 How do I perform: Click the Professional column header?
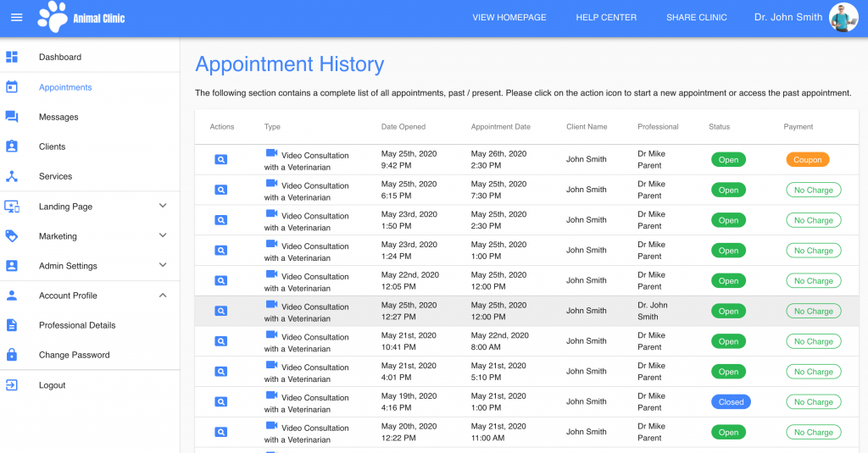pos(658,127)
